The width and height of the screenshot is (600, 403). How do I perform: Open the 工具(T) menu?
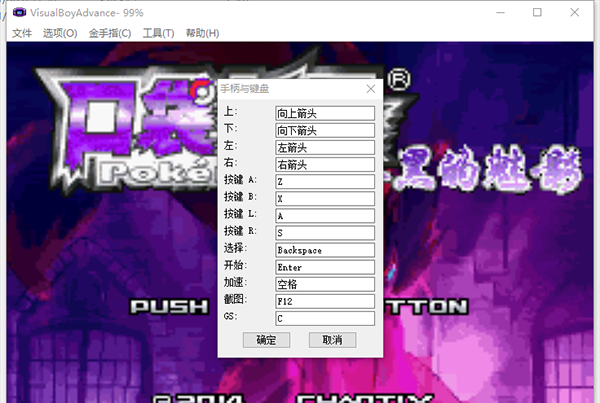158,33
